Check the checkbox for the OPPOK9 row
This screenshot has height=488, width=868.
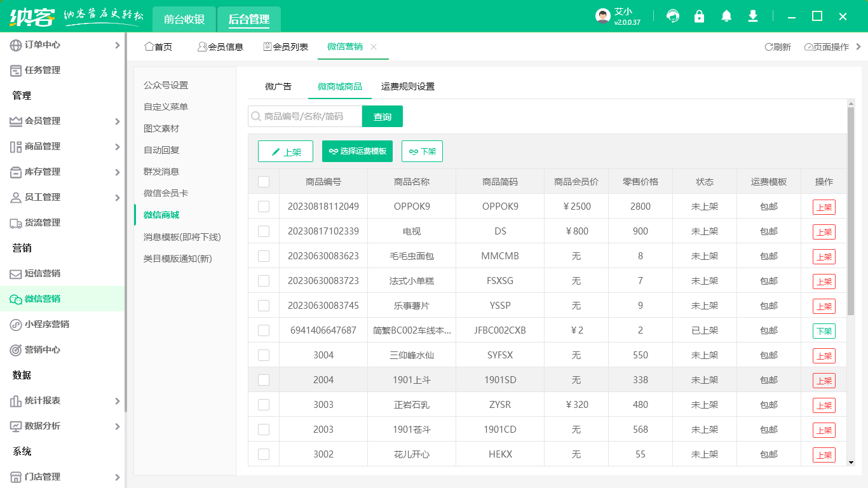[264, 206]
